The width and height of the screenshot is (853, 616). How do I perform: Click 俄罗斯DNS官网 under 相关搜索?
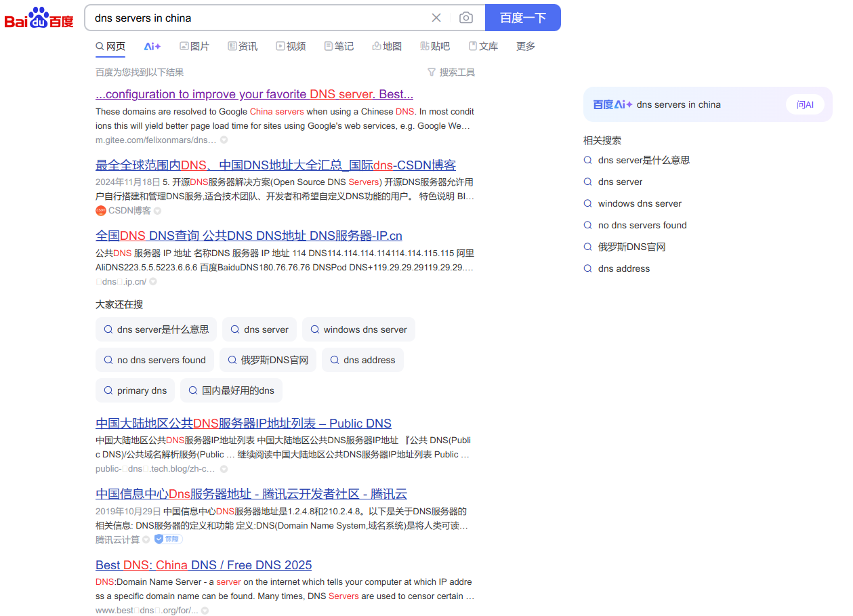631,247
